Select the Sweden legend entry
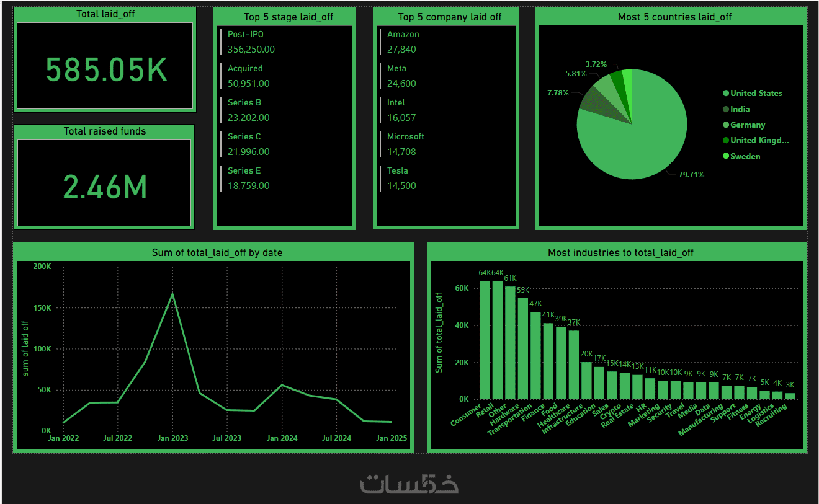The image size is (819, 504). point(741,157)
